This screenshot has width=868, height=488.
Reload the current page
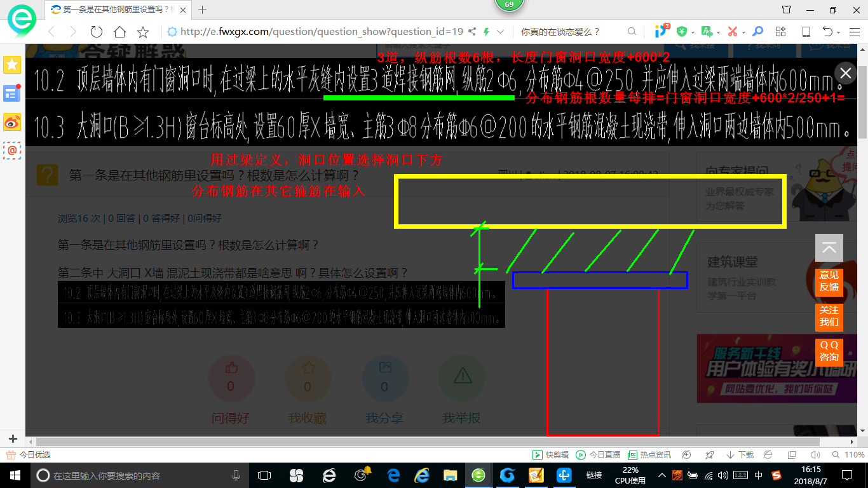click(96, 32)
